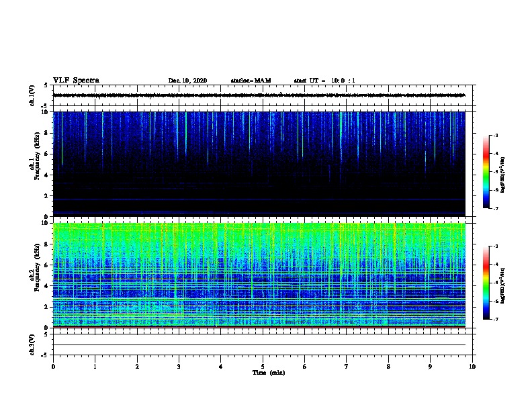Viewport: 532px width, 411px height.
Task: Click the ch.2 spectrogram color scale bar
Action: 486,283
